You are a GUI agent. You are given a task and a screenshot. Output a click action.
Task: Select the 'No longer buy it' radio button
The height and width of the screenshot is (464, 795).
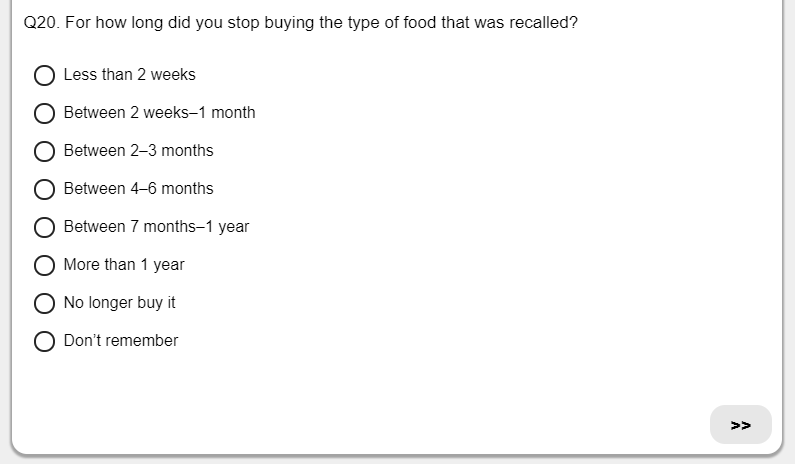[44, 303]
